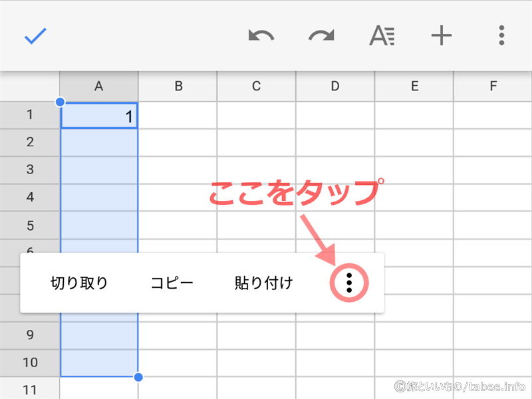
Task: Tap cell B2
Action: (178, 142)
